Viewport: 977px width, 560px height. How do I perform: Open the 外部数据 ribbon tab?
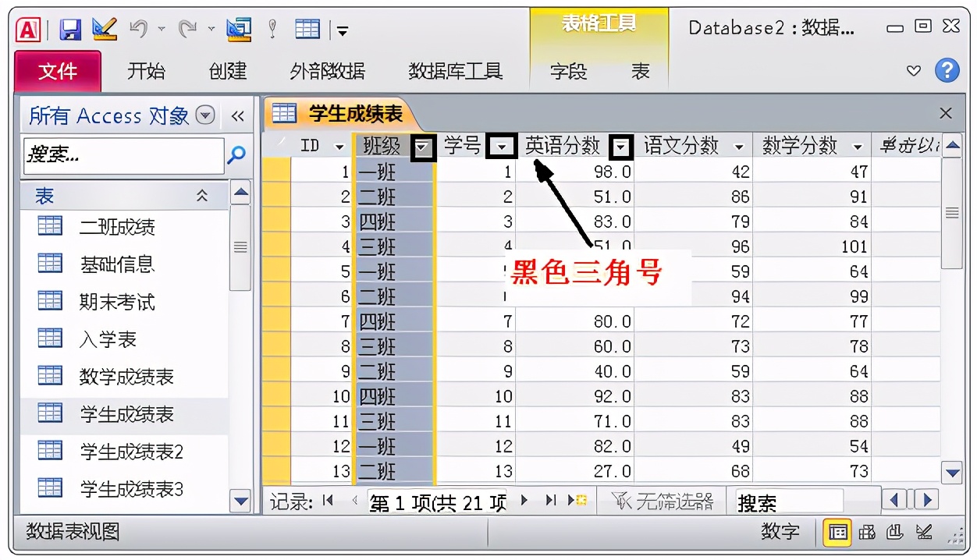327,72
